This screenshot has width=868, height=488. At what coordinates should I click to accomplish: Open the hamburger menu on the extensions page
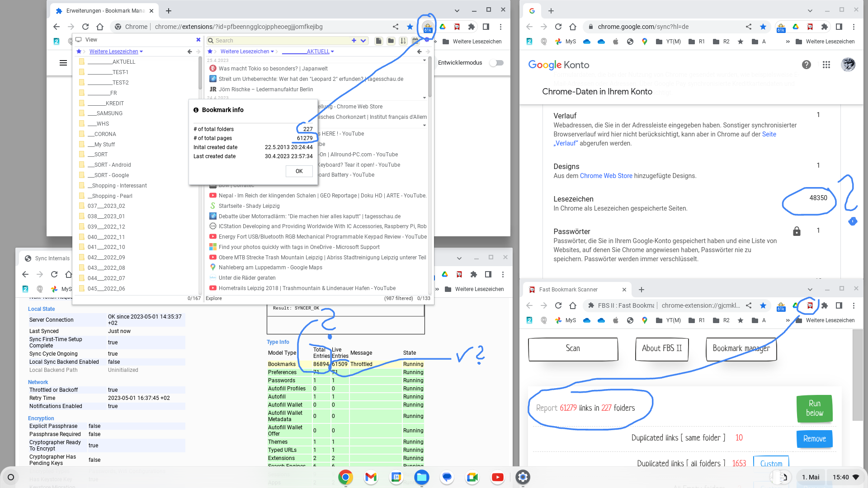point(63,63)
